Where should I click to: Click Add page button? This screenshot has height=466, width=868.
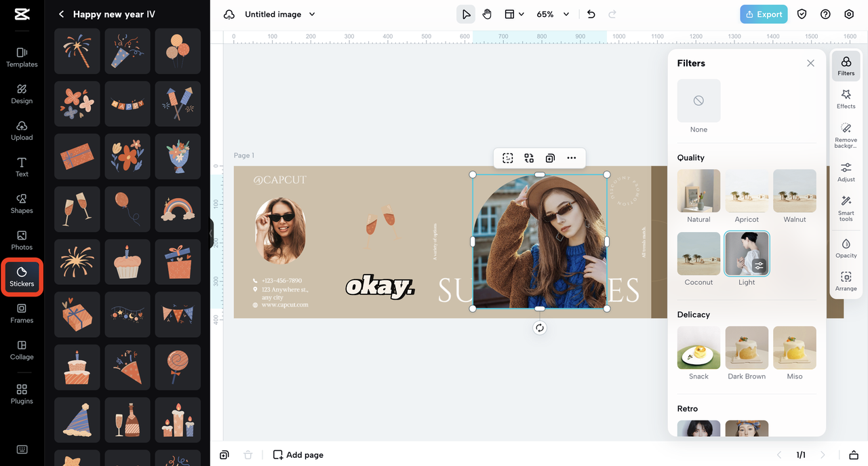(x=298, y=454)
